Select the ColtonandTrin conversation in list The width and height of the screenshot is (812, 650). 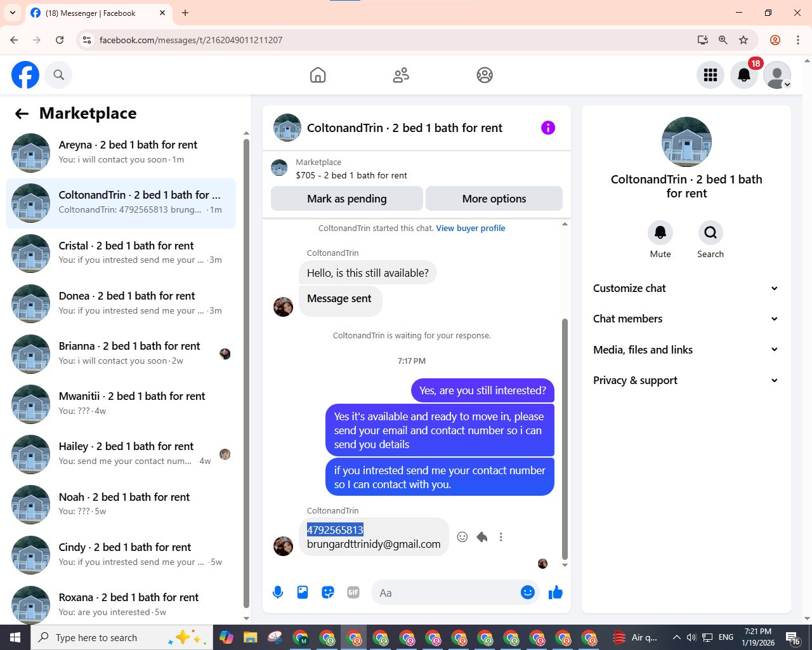121,203
